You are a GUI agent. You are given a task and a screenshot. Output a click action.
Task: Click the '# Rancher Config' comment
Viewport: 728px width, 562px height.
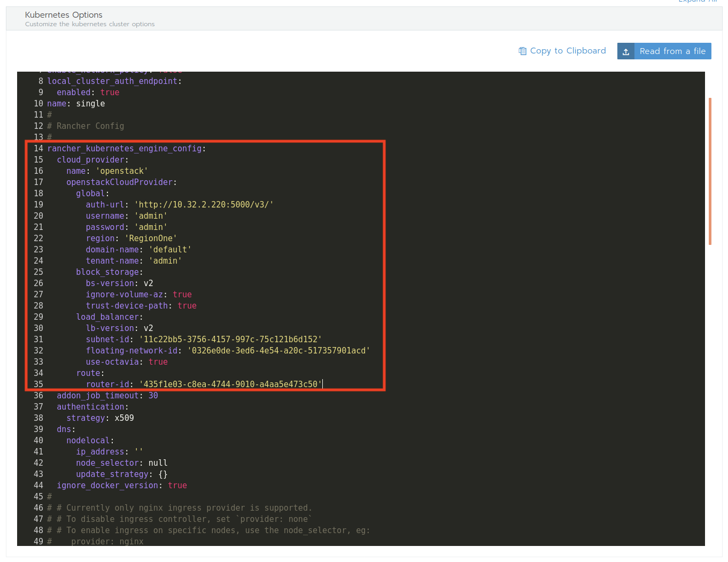pos(86,126)
